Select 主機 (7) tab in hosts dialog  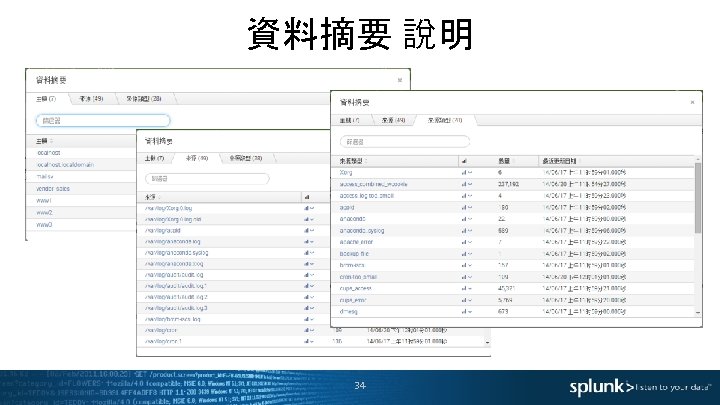46,99
